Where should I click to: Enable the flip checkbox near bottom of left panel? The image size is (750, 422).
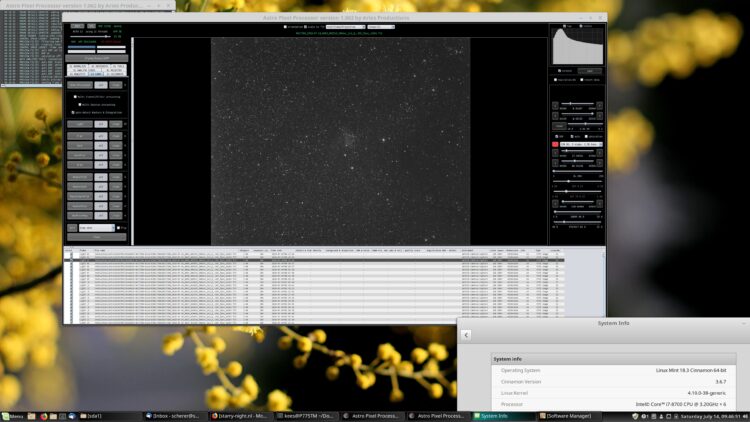119,228
